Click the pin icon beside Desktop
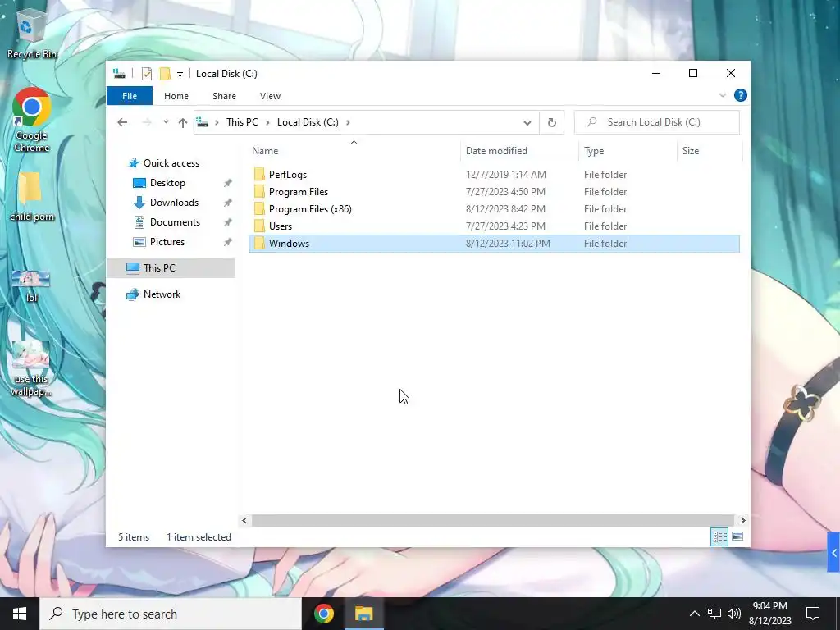Image resolution: width=840 pixels, height=630 pixels. (228, 183)
